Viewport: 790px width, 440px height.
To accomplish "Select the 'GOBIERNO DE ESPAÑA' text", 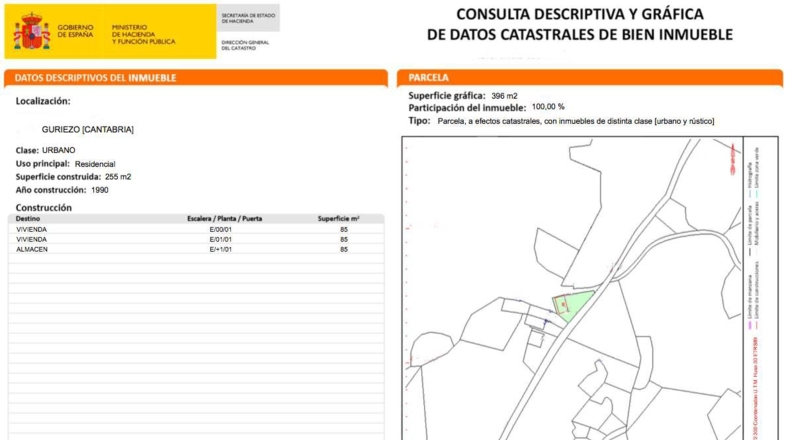I will pyautogui.click(x=75, y=31).
